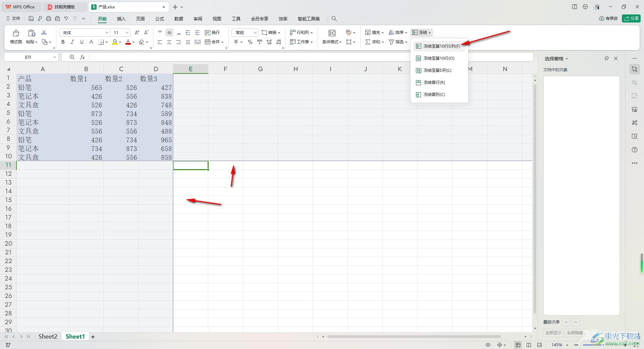
Task: Select freeze first column (冻结首列)
Action: click(x=439, y=95)
